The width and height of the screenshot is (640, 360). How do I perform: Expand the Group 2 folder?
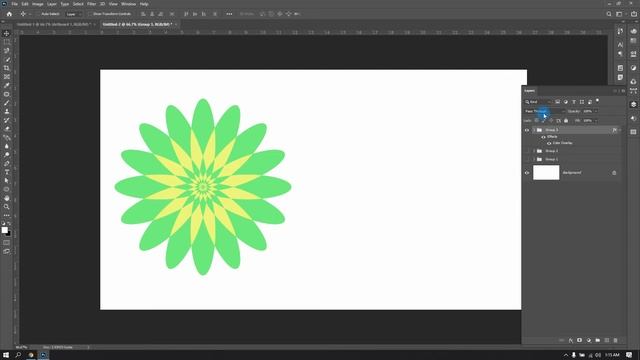coord(534,151)
